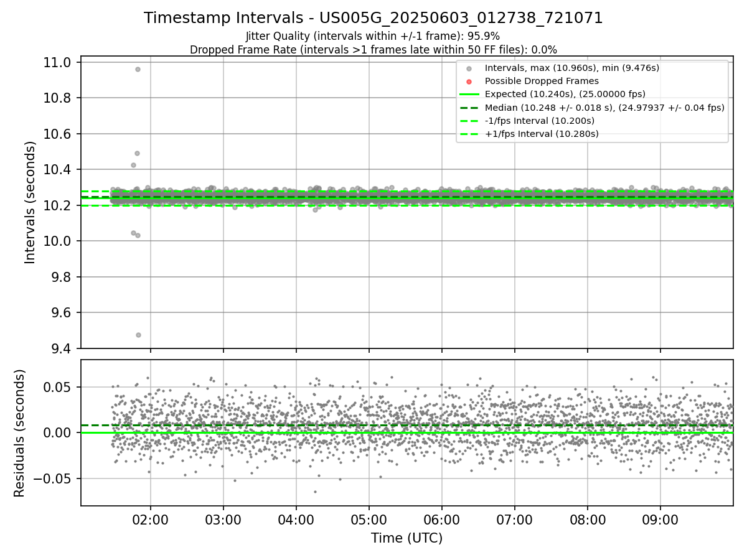Click legend entry '-1/fps Interval (10.200s)'

point(540,120)
